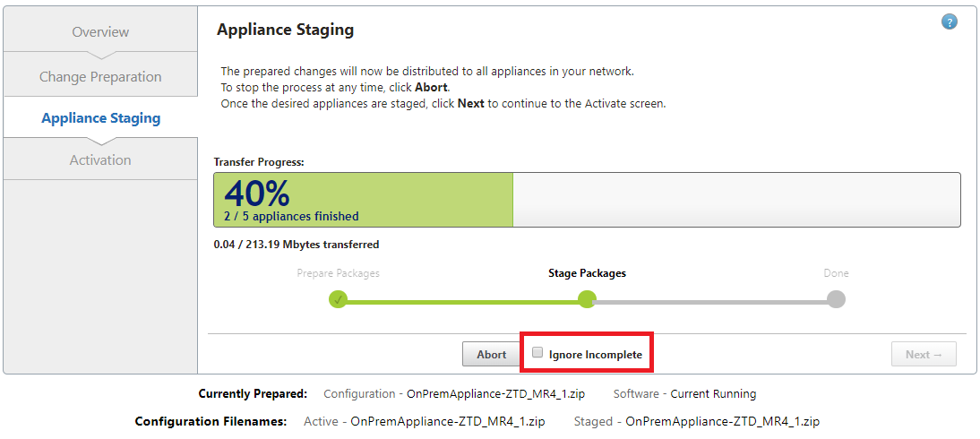Switch to the Overview tab
This screenshot has width=980, height=439.
(x=100, y=31)
